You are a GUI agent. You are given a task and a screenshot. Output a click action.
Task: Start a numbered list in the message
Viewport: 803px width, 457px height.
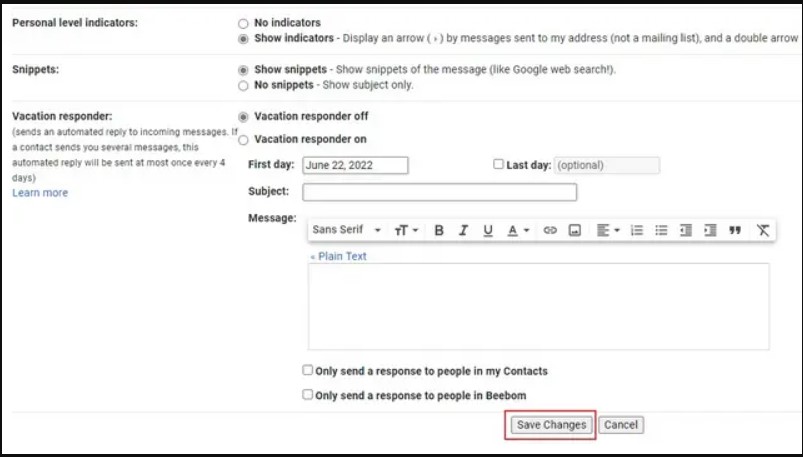636,230
